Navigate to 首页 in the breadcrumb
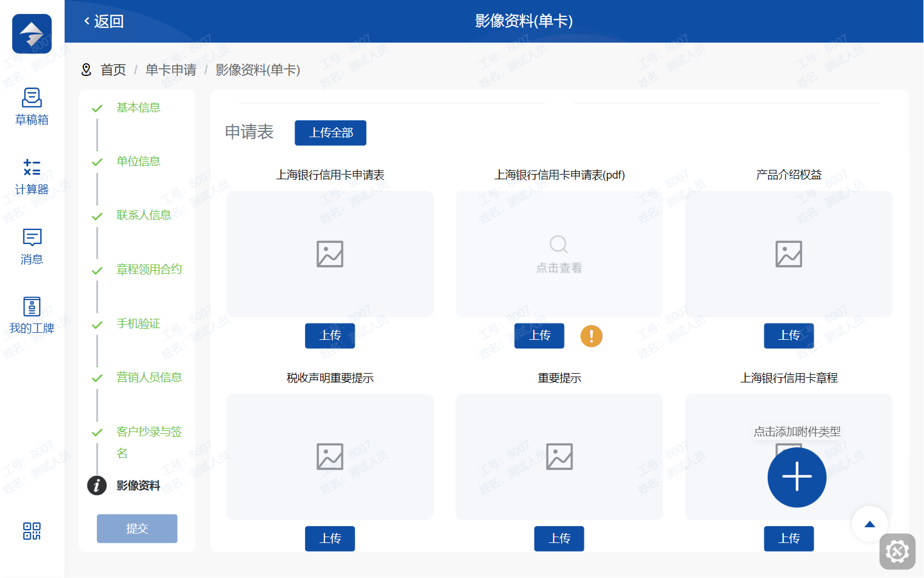 click(113, 70)
